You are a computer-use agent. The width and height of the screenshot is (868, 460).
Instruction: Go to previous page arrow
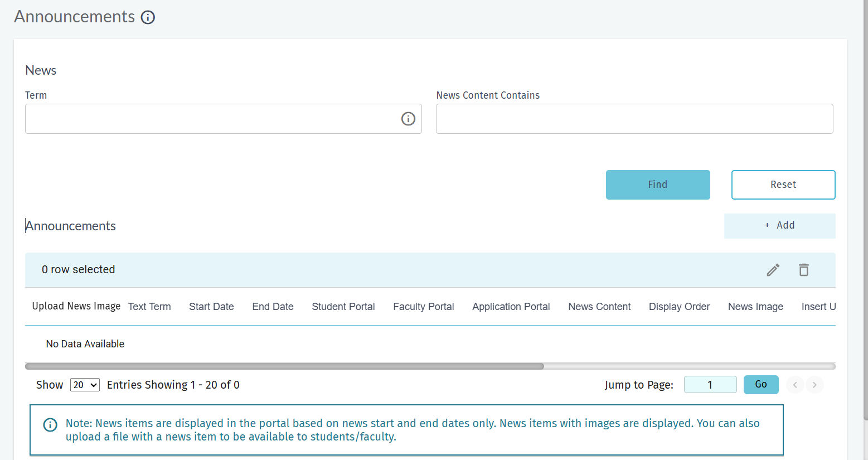795,385
